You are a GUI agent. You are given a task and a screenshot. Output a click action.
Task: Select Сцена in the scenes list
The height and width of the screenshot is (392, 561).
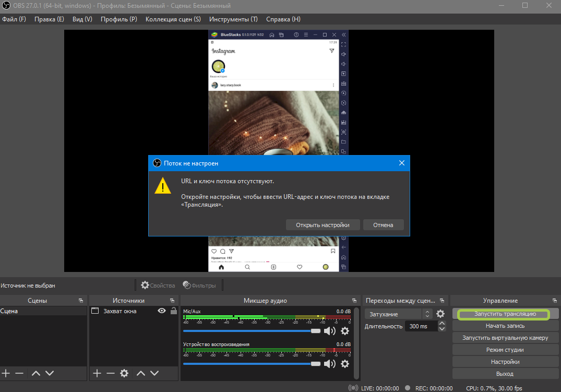click(x=9, y=311)
